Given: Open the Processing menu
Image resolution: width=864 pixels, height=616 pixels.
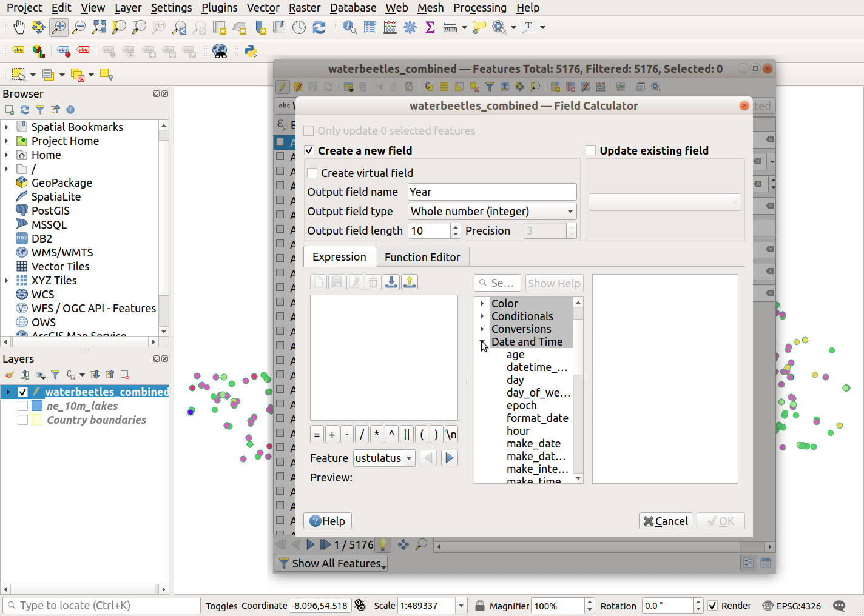Looking at the screenshot, I should pyautogui.click(x=480, y=8).
